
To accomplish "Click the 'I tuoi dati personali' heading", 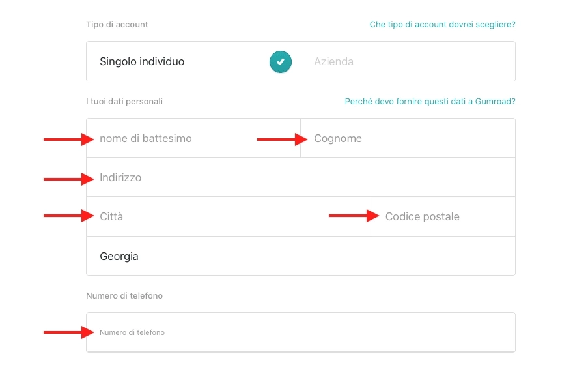I will (x=124, y=102).
